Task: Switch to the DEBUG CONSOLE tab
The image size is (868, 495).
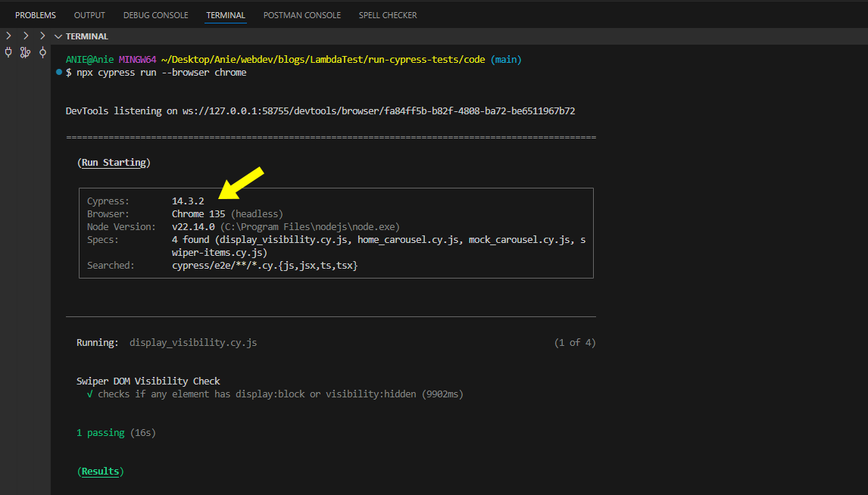Action: (x=155, y=14)
